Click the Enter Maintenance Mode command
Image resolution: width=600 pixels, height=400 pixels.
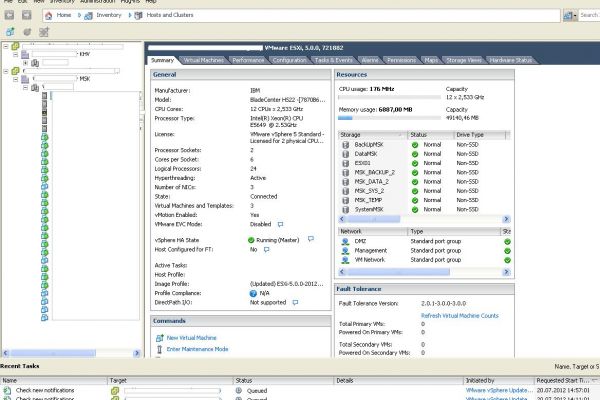click(x=197, y=349)
